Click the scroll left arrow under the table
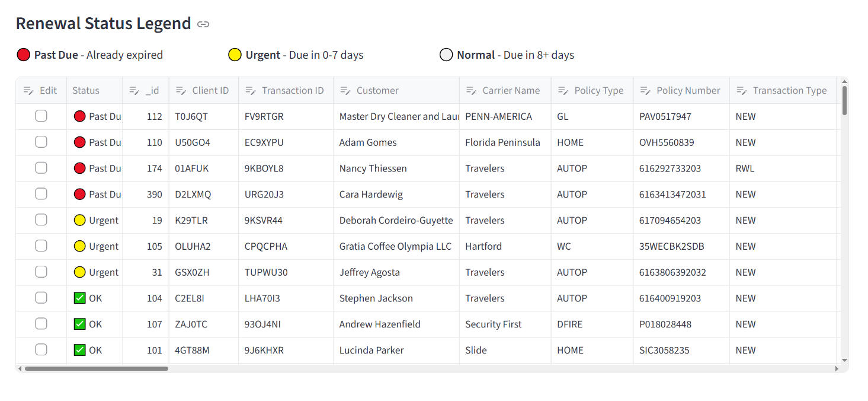The height and width of the screenshot is (401, 868). pos(20,368)
